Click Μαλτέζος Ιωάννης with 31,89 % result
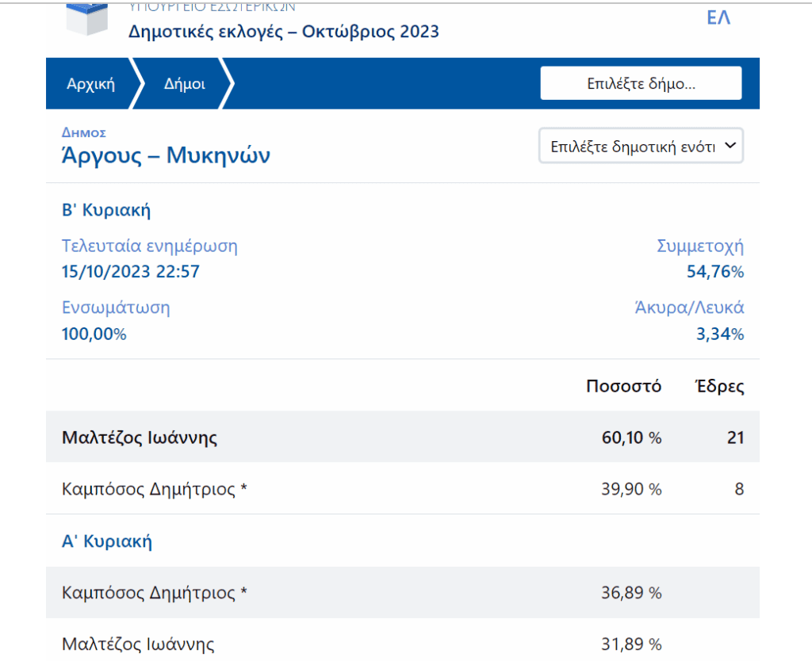 click(138, 644)
